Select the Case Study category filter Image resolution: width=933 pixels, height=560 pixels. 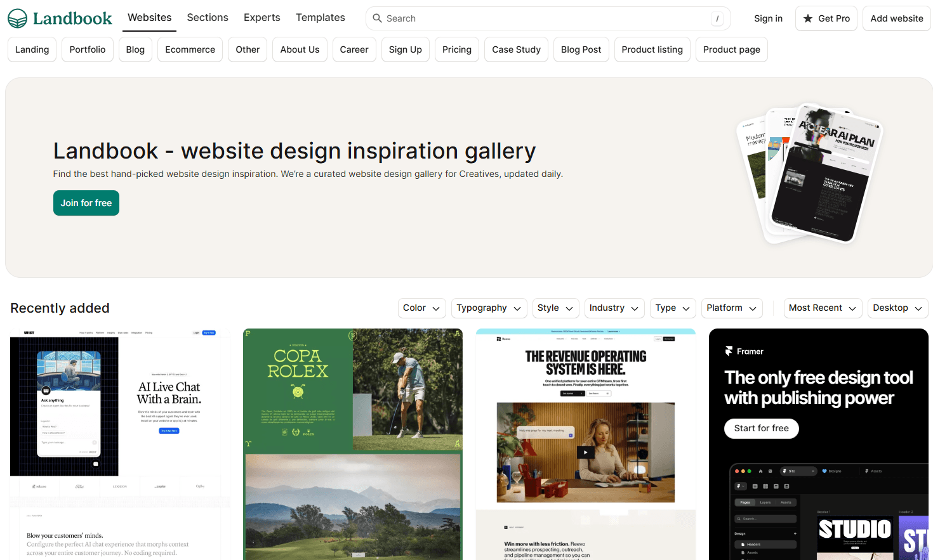point(517,49)
